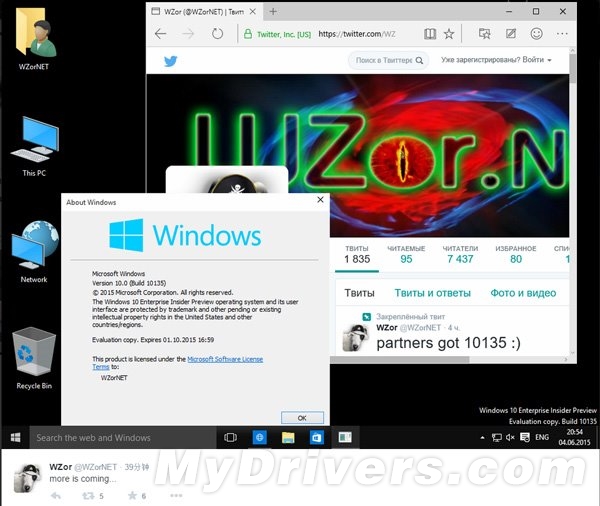Open the Edge Hub favorites list
The image size is (600, 506).
tap(484, 34)
